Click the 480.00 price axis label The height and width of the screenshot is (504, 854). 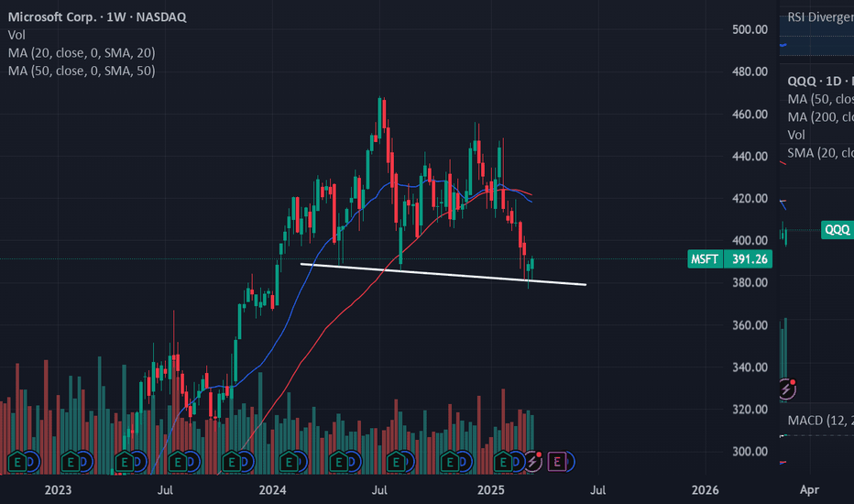[750, 71]
